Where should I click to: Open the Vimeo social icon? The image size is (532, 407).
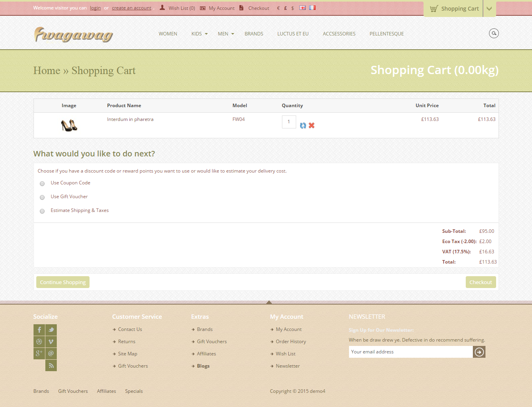coord(51,342)
